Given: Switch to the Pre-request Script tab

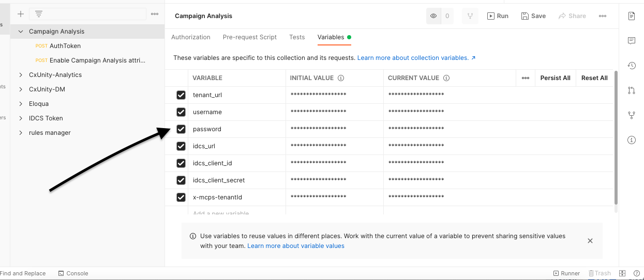Looking at the screenshot, I should tap(250, 37).
